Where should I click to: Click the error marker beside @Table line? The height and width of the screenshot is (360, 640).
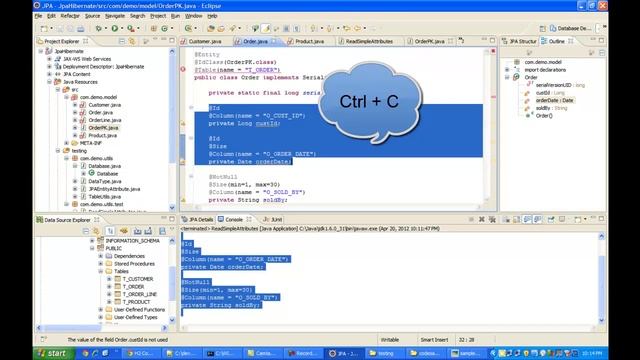[183, 70]
